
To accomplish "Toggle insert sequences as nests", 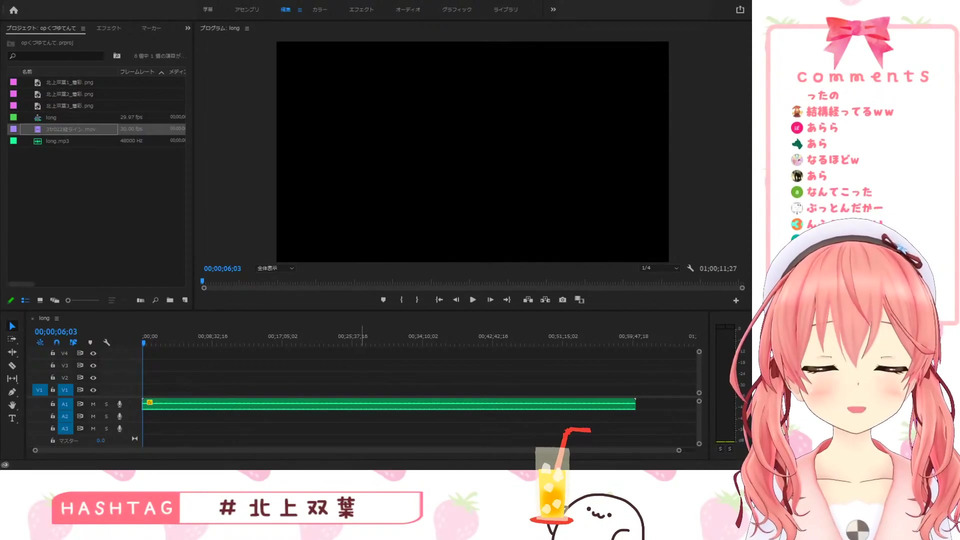I will [40, 342].
